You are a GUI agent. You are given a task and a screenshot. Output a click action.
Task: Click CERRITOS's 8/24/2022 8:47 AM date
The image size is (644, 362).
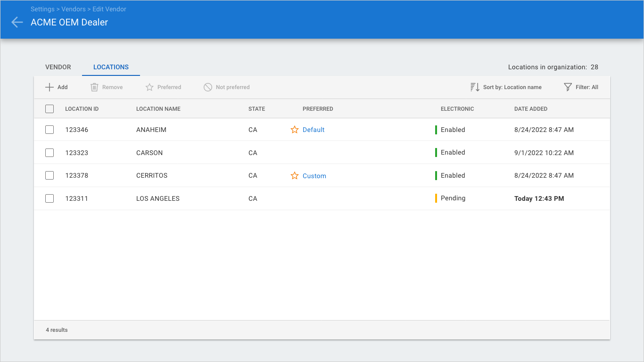click(x=544, y=175)
